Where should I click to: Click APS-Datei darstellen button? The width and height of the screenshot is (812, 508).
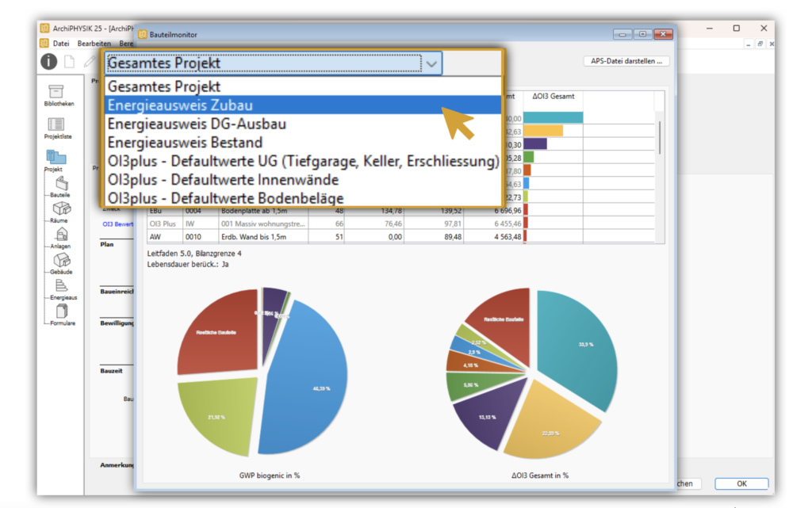click(x=626, y=61)
